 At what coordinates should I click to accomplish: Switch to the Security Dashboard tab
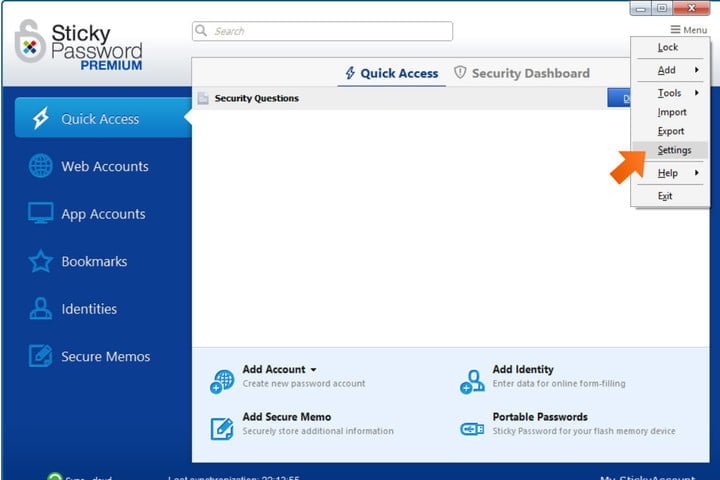522,73
